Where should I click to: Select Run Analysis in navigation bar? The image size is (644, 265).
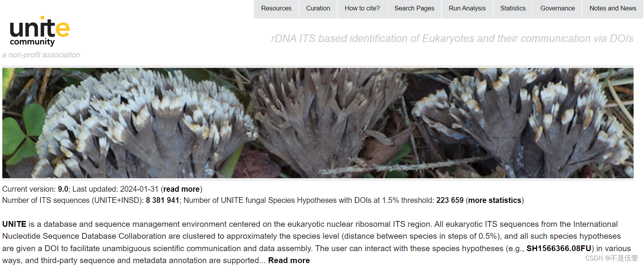tap(467, 8)
